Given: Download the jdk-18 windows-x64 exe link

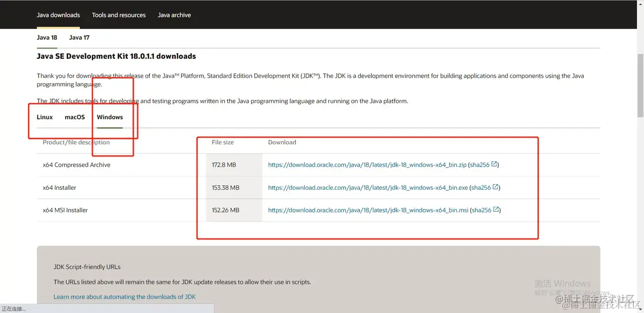Looking at the screenshot, I should 368,188.
